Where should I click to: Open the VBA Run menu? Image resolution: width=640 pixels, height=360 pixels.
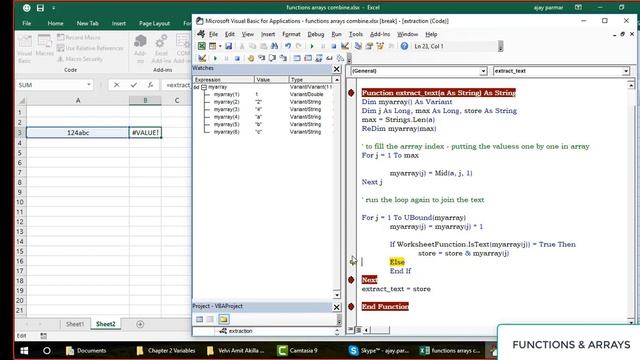click(336, 34)
